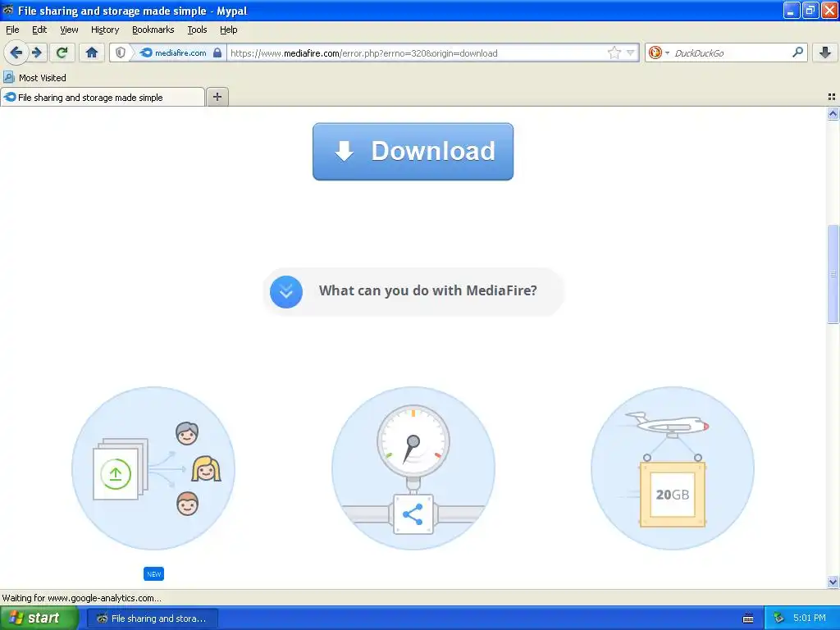Click the Most Visited bookmark label
840x630 pixels.
(x=43, y=78)
